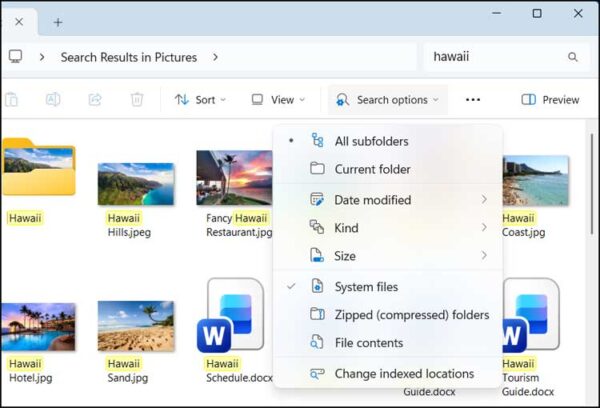Close the current File Explorer tab
The width and height of the screenshot is (600, 408).
(x=19, y=22)
